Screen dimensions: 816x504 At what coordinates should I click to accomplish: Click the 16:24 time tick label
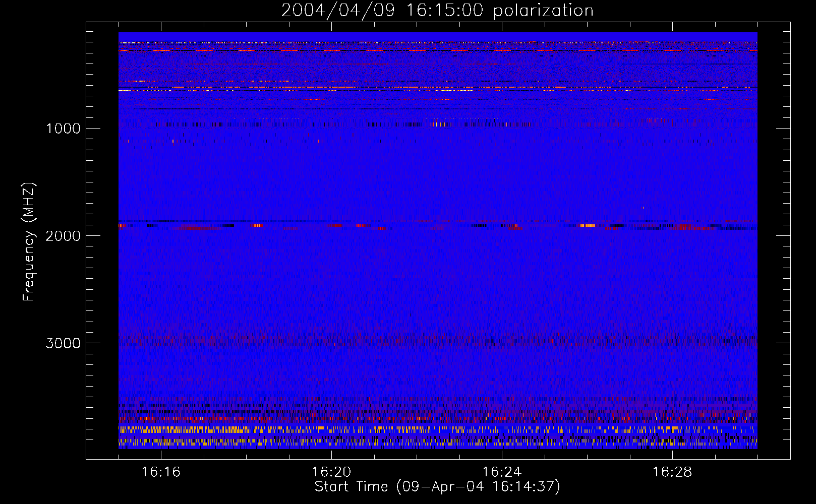coord(502,472)
